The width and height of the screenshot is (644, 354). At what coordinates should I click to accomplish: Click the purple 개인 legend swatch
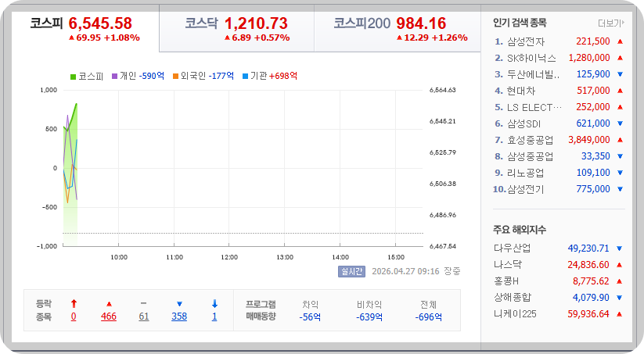coord(114,76)
